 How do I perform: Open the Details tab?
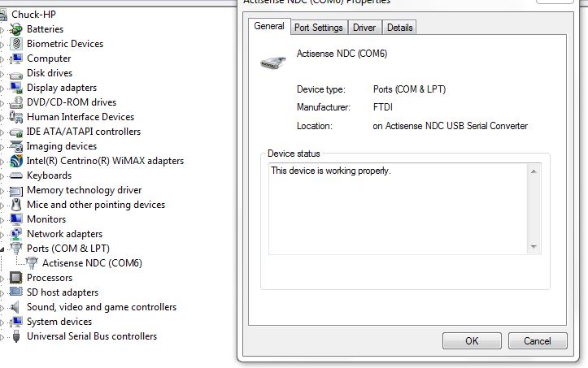[400, 28]
